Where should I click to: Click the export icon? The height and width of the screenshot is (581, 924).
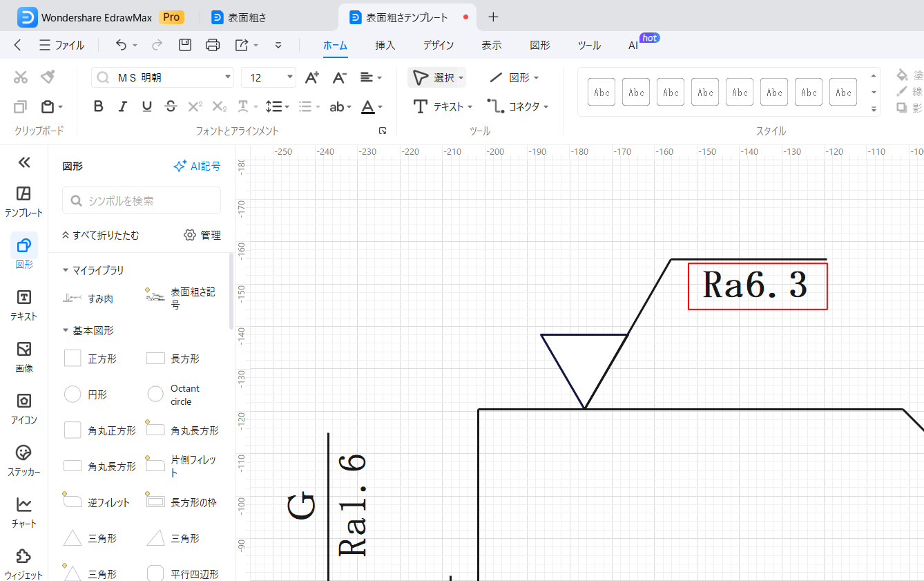click(242, 46)
